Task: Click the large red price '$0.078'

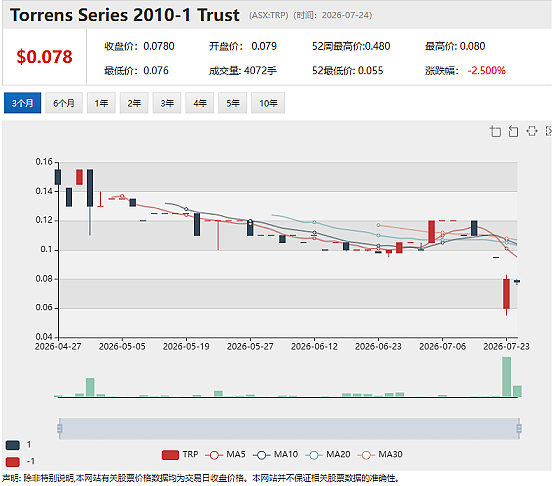Action: click(44, 57)
